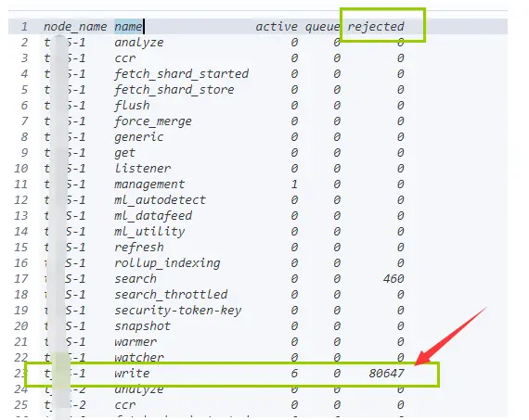Click the 'node_name' column header

click(75, 26)
